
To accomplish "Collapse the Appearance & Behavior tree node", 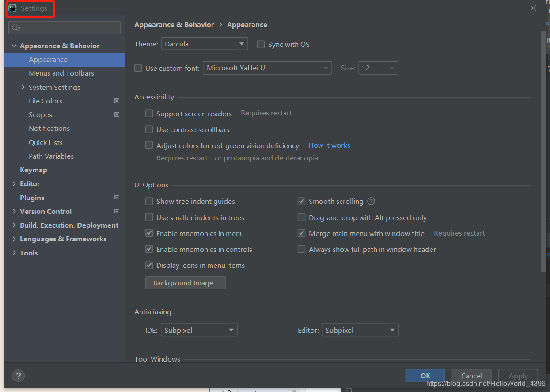I will [x=14, y=46].
